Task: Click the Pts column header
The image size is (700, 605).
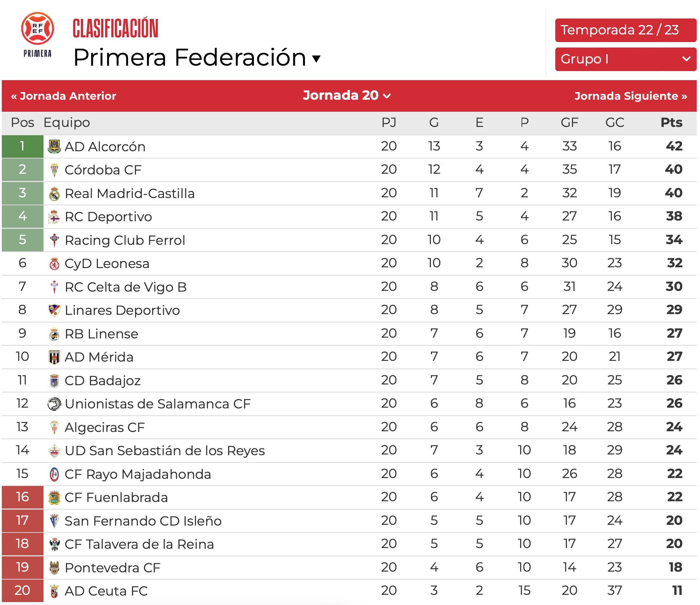Action: [x=671, y=123]
